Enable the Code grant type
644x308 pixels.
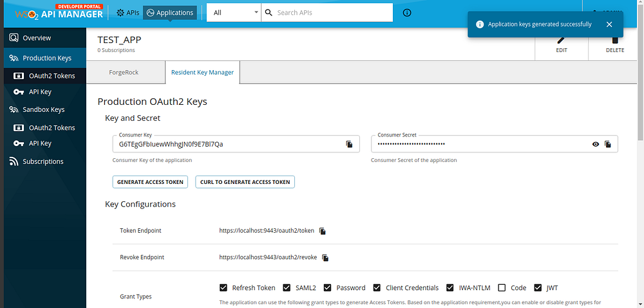502,287
